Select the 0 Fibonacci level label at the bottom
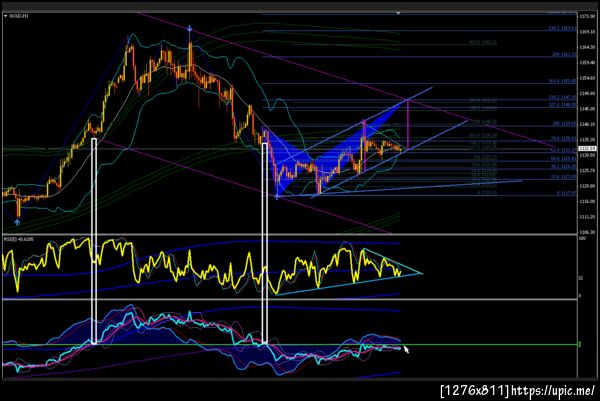This screenshot has width=600, height=401. point(567,193)
